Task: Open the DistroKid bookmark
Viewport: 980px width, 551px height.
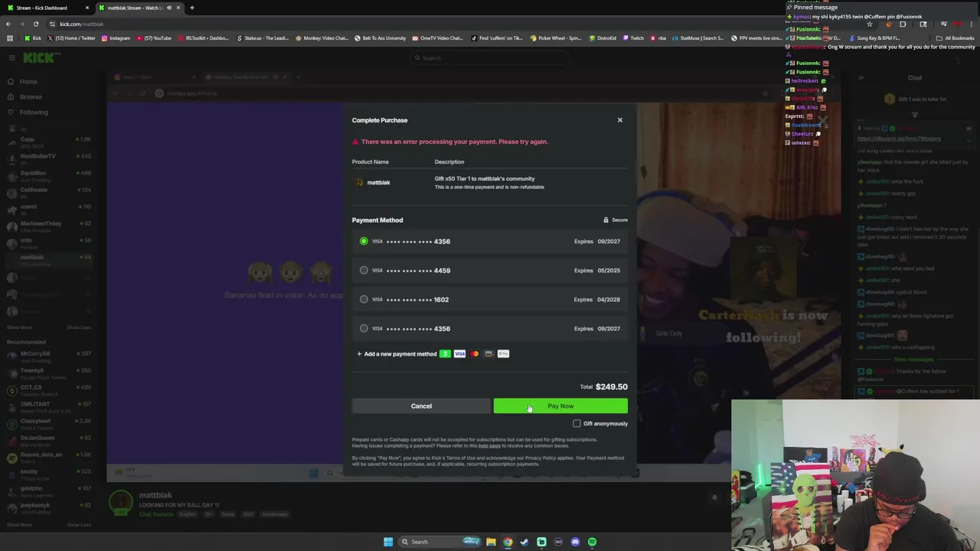Action: [x=603, y=37]
